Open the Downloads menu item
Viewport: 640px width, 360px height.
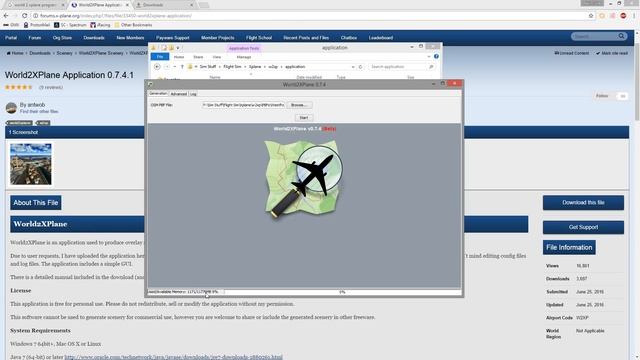click(x=94, y=38)
